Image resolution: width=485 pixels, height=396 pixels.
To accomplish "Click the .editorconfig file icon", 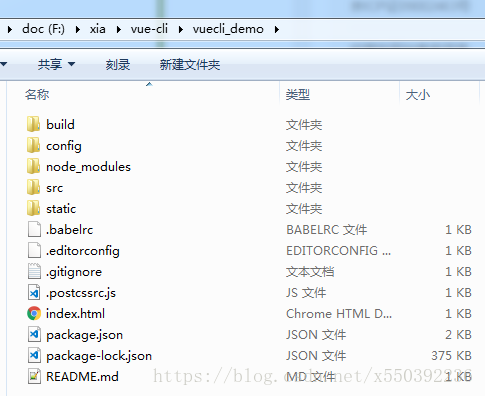I will click(34, 250).
